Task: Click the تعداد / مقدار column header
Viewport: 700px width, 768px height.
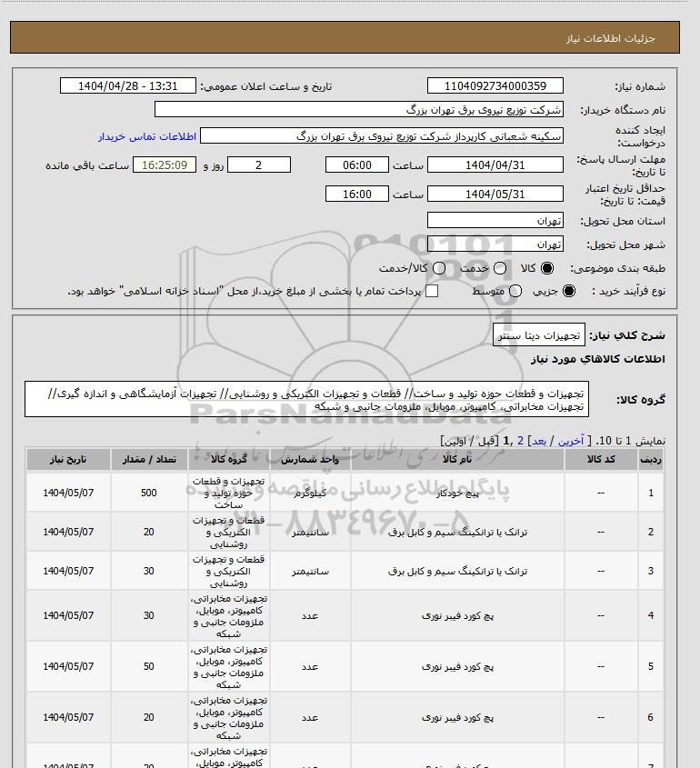Action: point(149,459)
